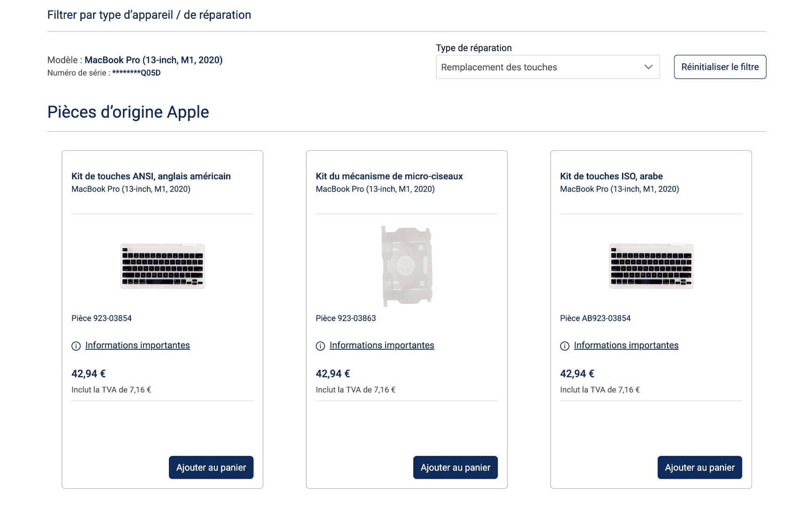This screenshot has height=507, width=812.
Task: Click the 42,94 € price on micro-ciseaux kit
Action: [333, 374]
